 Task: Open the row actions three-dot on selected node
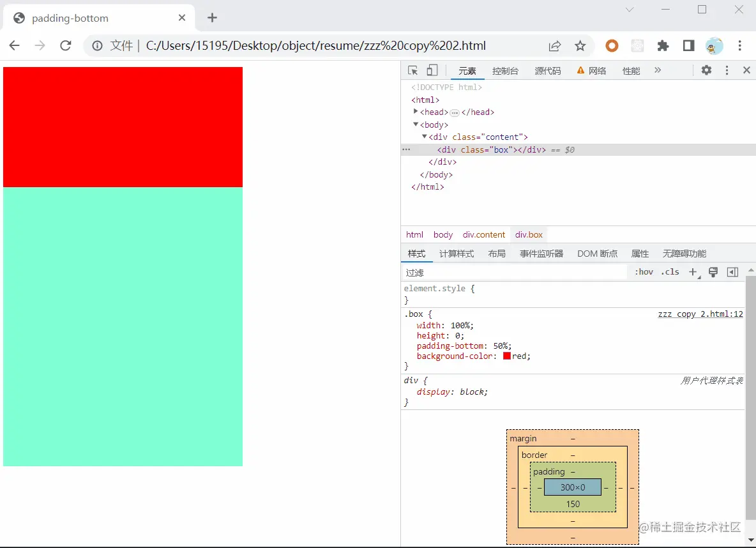(407, 149)
